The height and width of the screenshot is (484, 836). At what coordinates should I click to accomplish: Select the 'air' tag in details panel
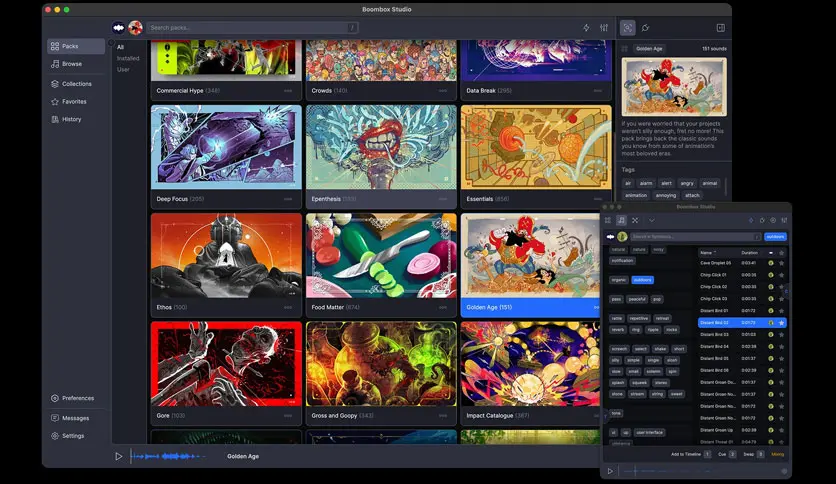click(628, 183)
